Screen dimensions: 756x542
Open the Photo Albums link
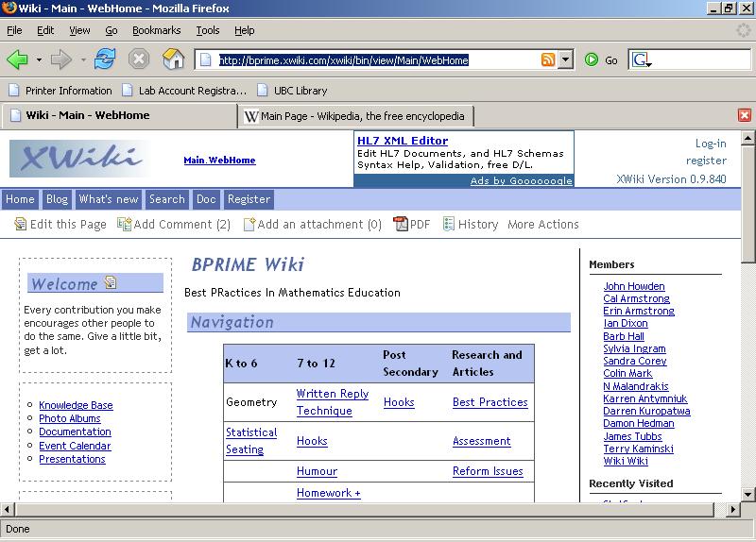coord(70,418)
